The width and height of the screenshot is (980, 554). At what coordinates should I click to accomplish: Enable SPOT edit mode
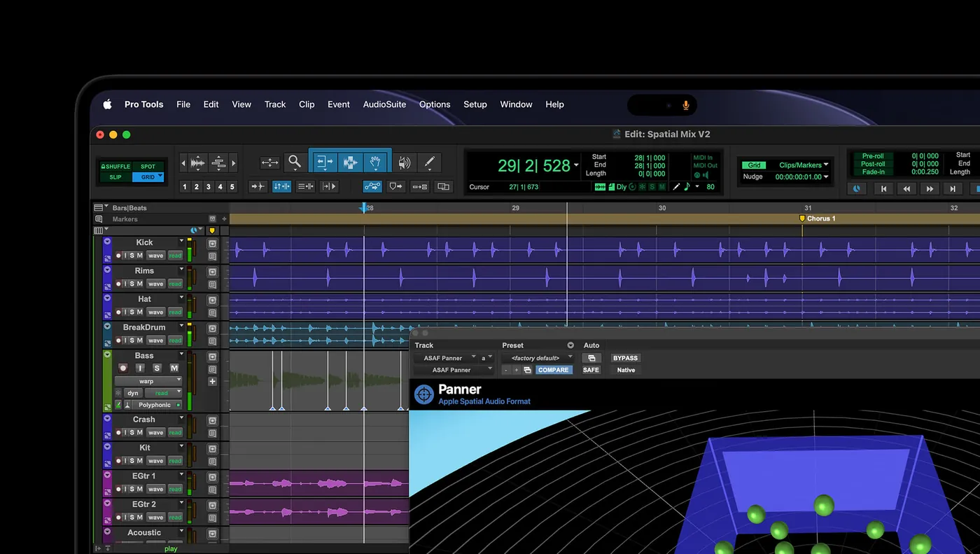(148, 167)
